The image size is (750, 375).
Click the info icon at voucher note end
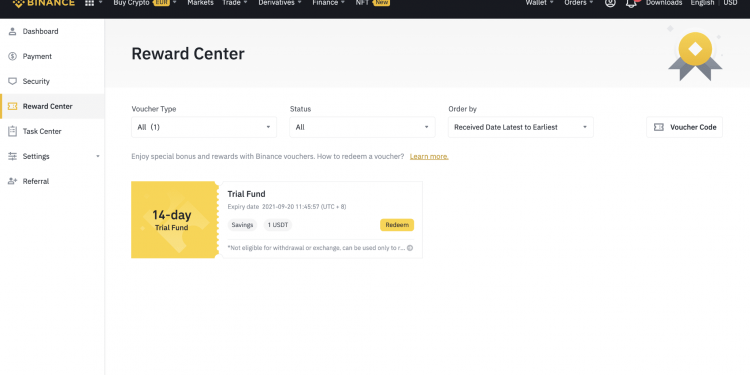tap(410, 248)
